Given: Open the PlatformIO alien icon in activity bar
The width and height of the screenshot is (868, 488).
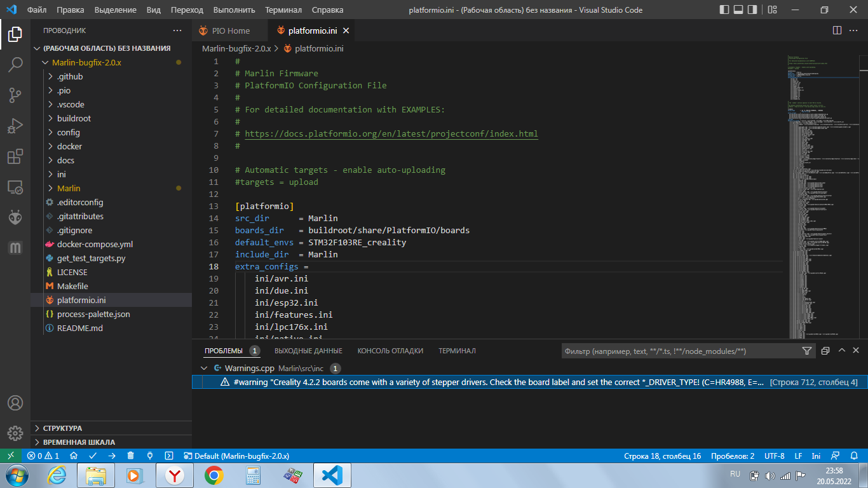Looking at the screenshot, I should 15,217.
